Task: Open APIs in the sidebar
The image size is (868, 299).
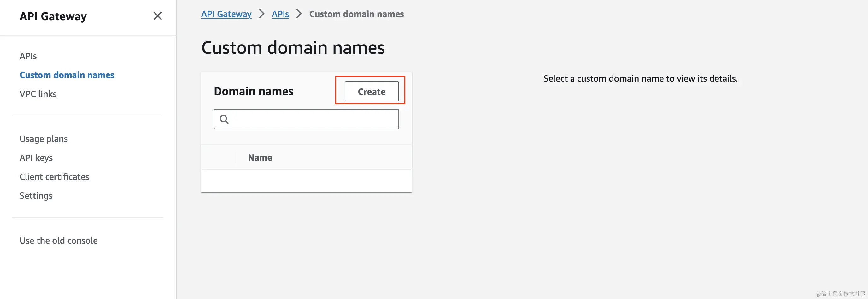Action: coord(28,56)
